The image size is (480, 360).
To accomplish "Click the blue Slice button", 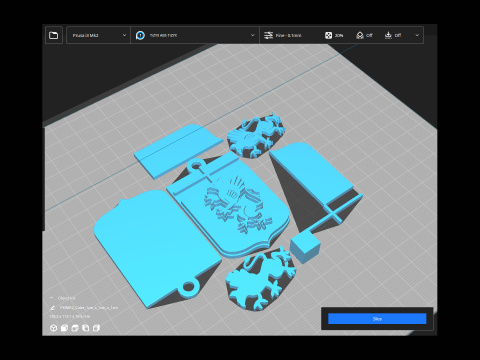I will tap(377, 319).
